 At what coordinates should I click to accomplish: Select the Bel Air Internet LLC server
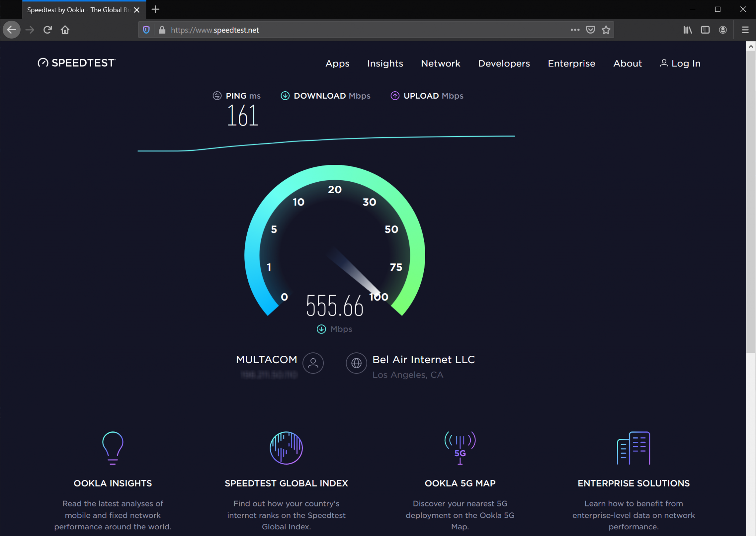coord(423,359)
